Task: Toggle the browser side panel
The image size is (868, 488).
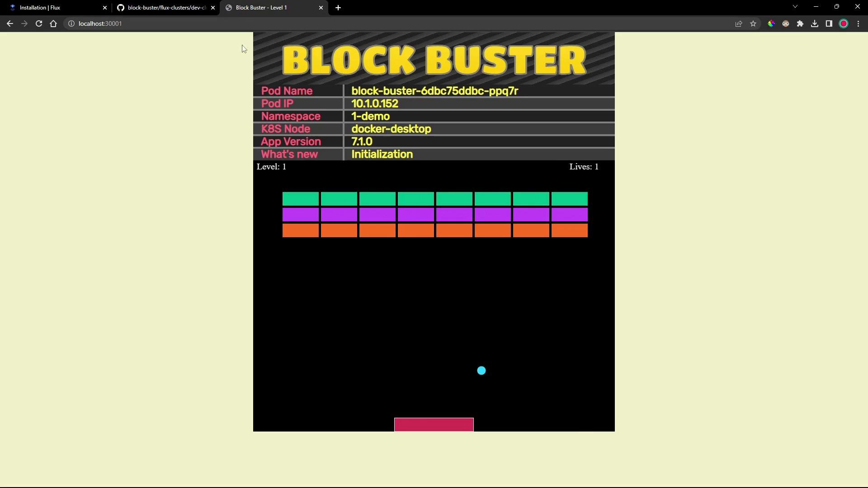Action: point(829,23)
